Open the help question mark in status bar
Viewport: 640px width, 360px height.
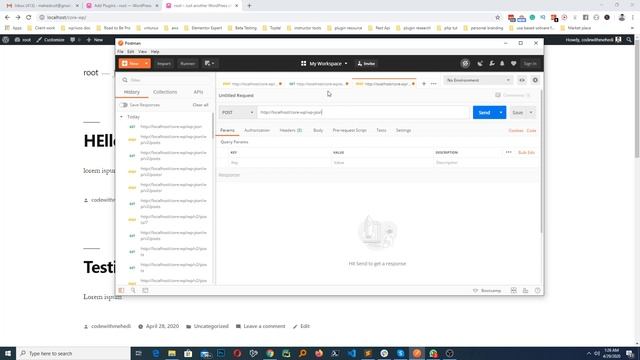click(538, 291)
